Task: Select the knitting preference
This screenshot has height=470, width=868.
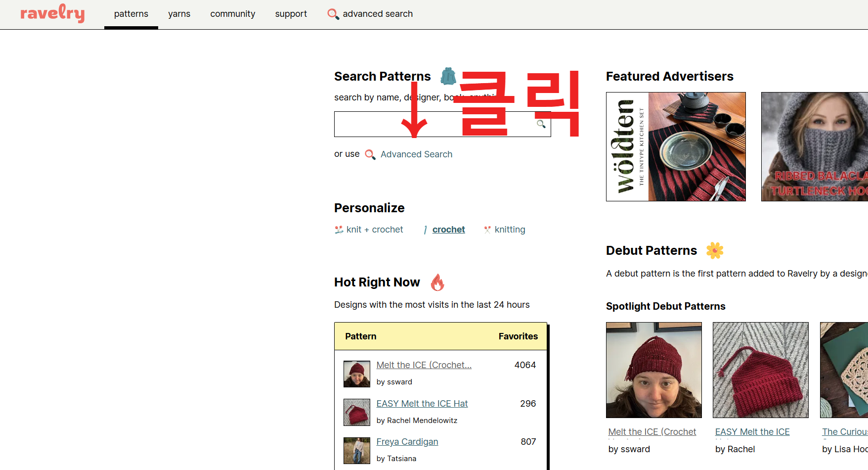Action: click(510, 230)
